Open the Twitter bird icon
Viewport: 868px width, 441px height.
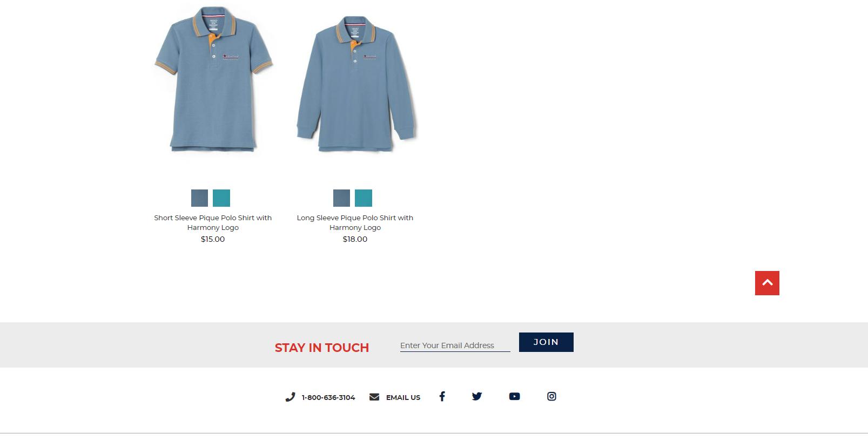click(x=476, y=396)
